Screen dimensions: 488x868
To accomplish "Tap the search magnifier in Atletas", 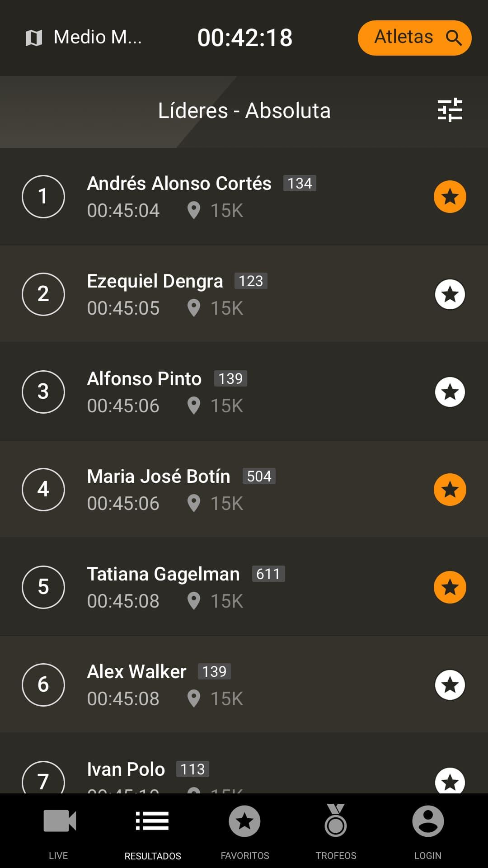I will [454, 38].
